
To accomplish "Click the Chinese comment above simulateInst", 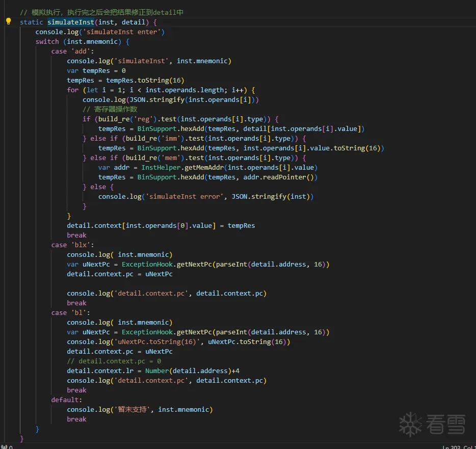I will (x=101, y=12).
